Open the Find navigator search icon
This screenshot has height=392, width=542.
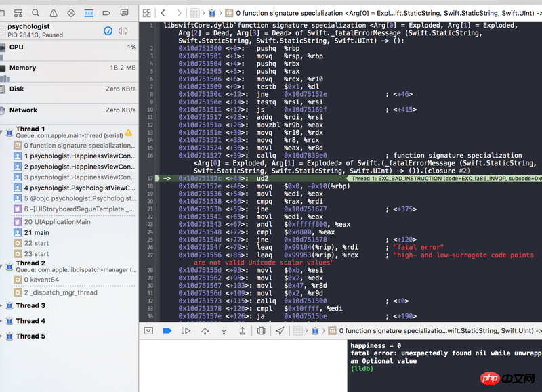[36, 13]
